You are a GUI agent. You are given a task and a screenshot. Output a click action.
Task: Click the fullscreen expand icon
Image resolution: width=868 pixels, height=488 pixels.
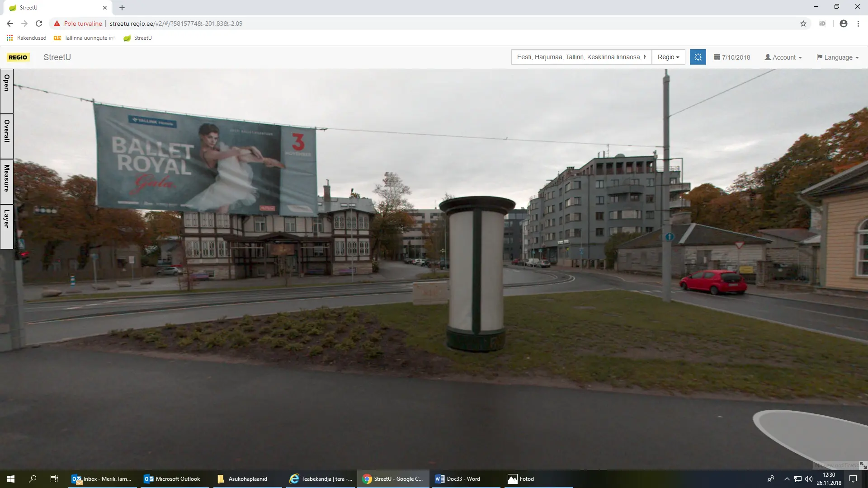[863, 465]
